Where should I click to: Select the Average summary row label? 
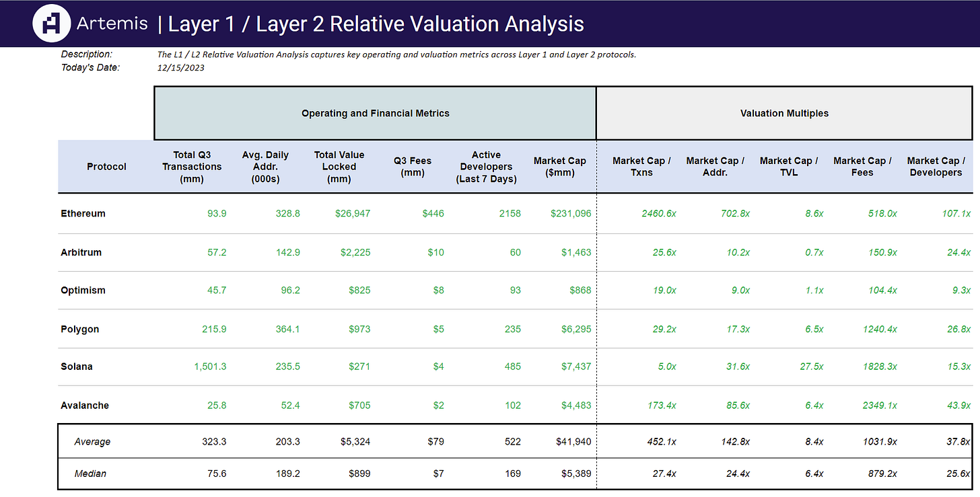(x=93, y=442)
